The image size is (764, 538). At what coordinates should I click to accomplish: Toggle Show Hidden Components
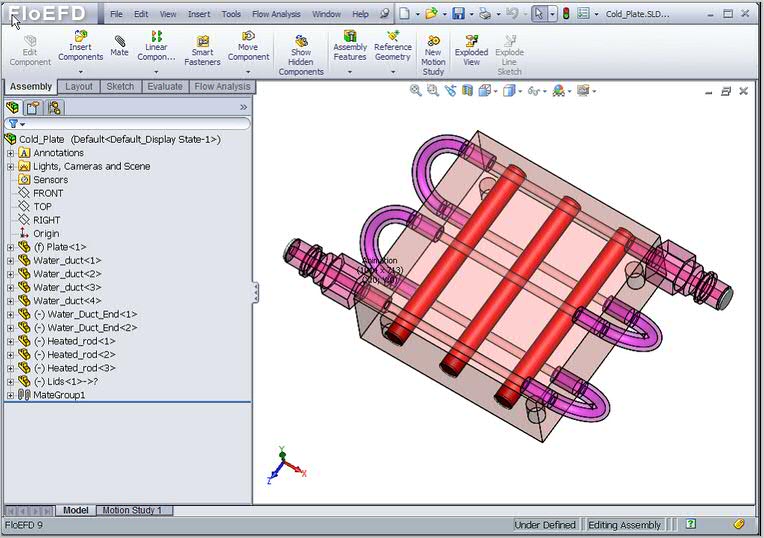pyautogui.click(x=301, y=56)
